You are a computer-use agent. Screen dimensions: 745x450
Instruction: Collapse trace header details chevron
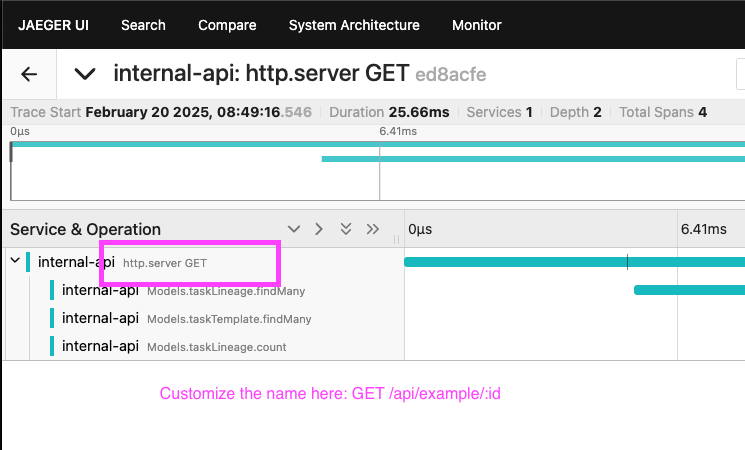coord(86,74)
